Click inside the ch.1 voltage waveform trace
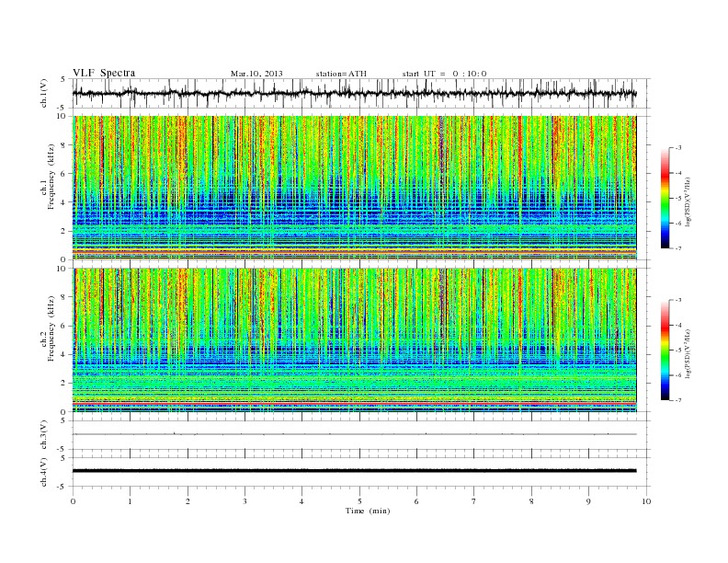 [354, 93]
